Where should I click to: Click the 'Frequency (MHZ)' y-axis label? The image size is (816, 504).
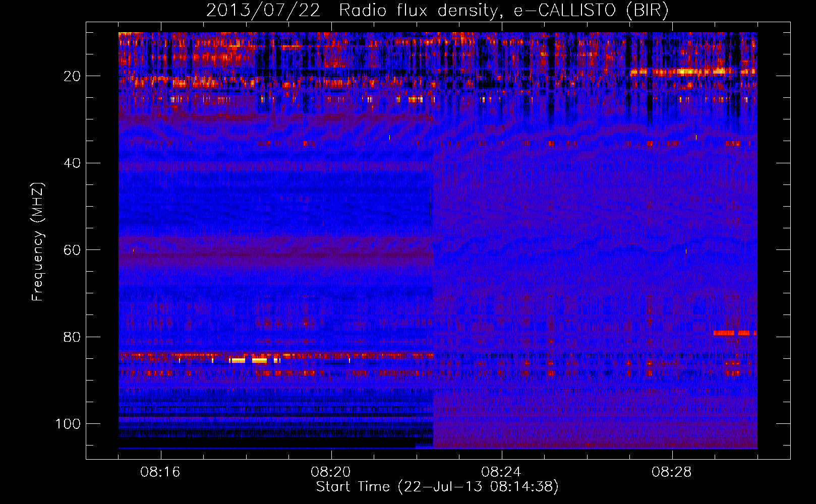click(38, 242)
